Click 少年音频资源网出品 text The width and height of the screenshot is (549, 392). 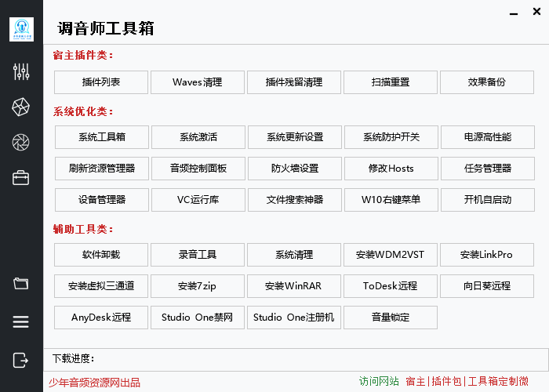(94, 383)
